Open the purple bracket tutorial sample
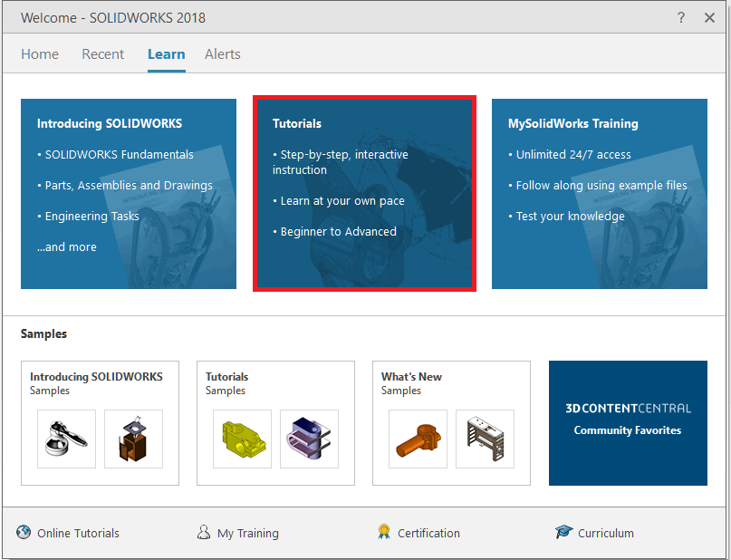The width and height of the screenshot is (731, 560). pyautogui.click(x=310, y=439)
